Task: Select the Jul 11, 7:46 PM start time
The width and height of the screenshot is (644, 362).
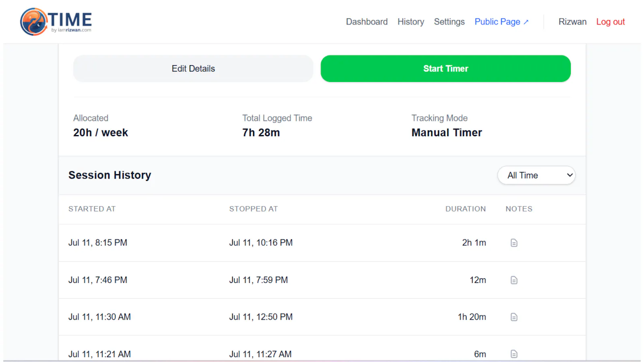Action: pyautogui.click(x=98, y=280)
